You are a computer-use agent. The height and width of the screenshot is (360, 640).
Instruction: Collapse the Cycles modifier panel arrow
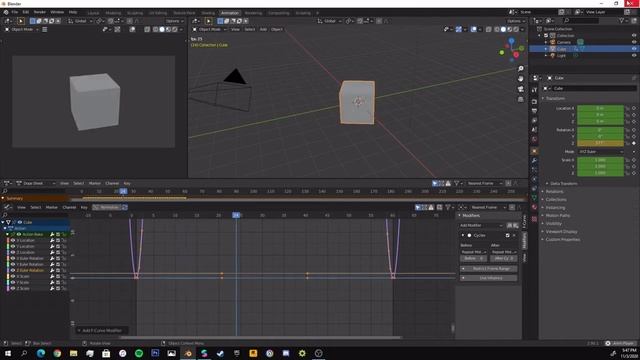point(462,236)
